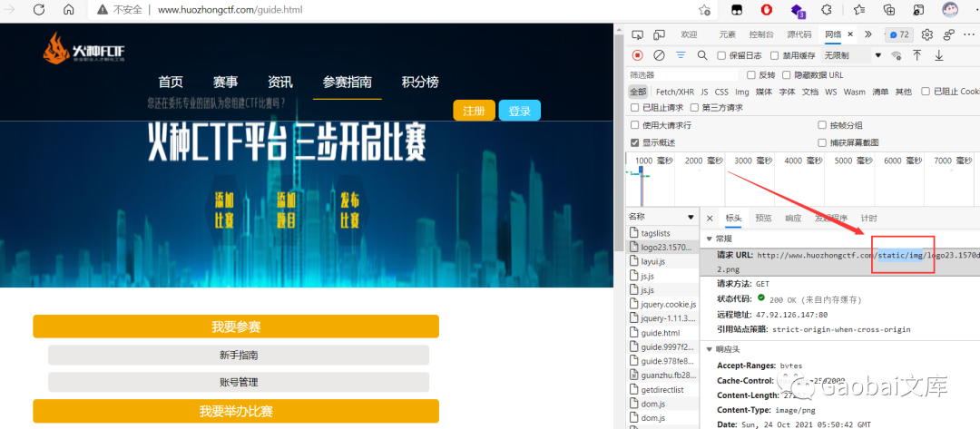Image resolution: width=980 pixels, height=429 pixels.
Task: Open 账号管理 guide entry
Action: click(238, 382)
